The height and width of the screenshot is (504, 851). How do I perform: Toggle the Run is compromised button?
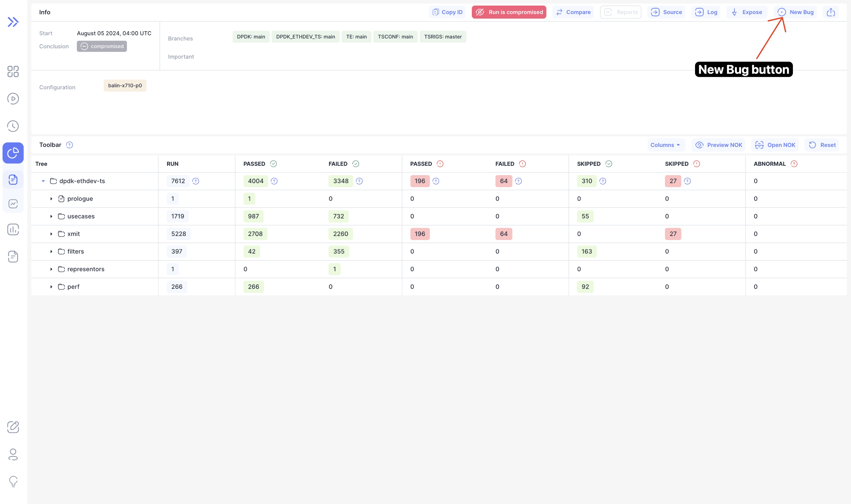(x=509, y=12)
